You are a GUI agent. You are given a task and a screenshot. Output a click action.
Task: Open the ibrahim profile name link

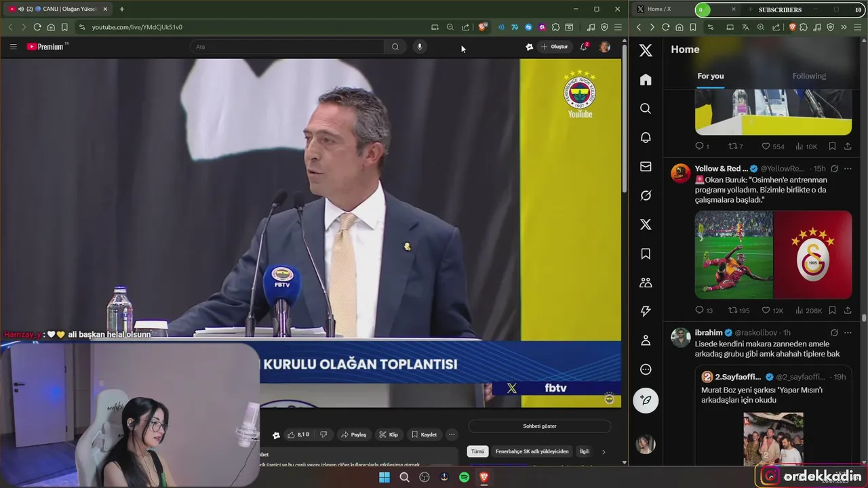tap(709, 333)
